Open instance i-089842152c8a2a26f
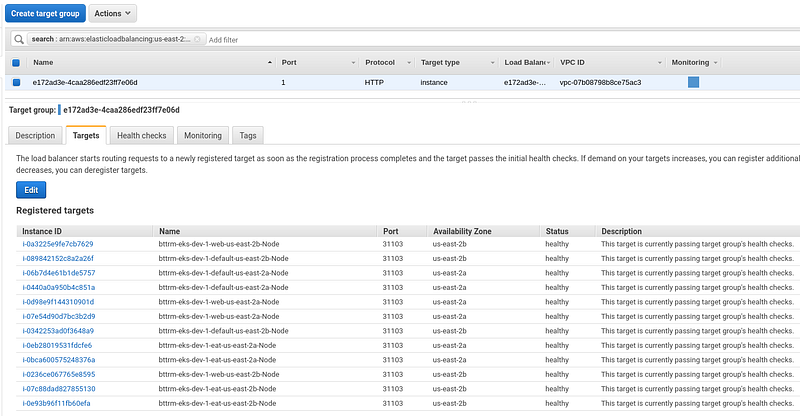 click(x=58, y=258)
